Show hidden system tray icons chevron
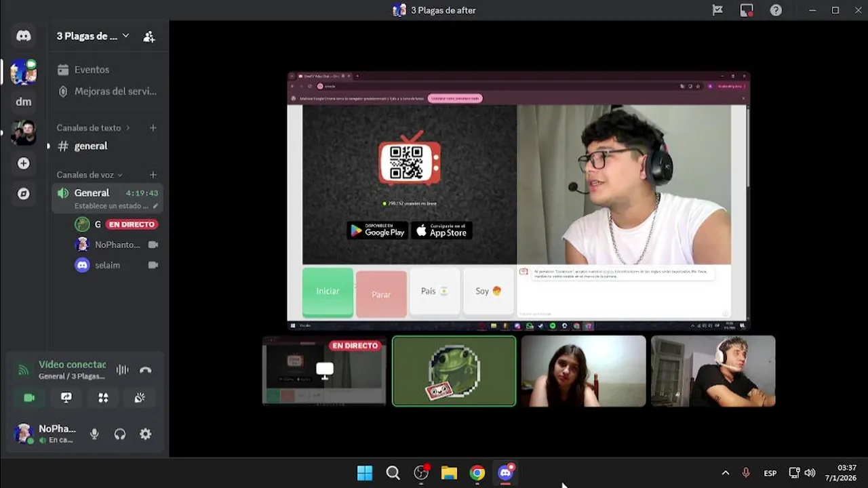 point(725,473)
